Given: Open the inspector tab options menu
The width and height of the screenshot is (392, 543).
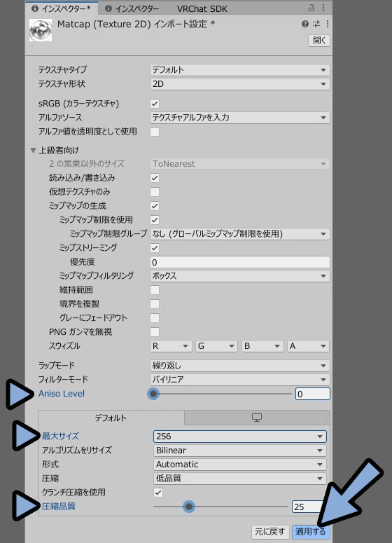Looking at the screenshot, I should point(323,8).
